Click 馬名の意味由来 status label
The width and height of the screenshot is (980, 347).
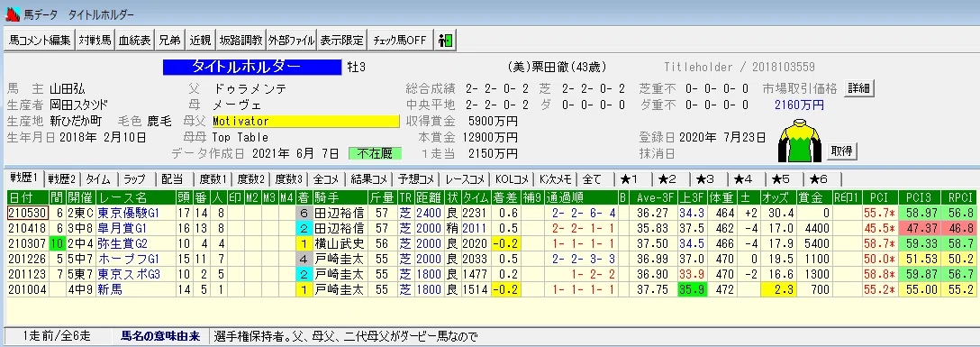coord(160,336)
